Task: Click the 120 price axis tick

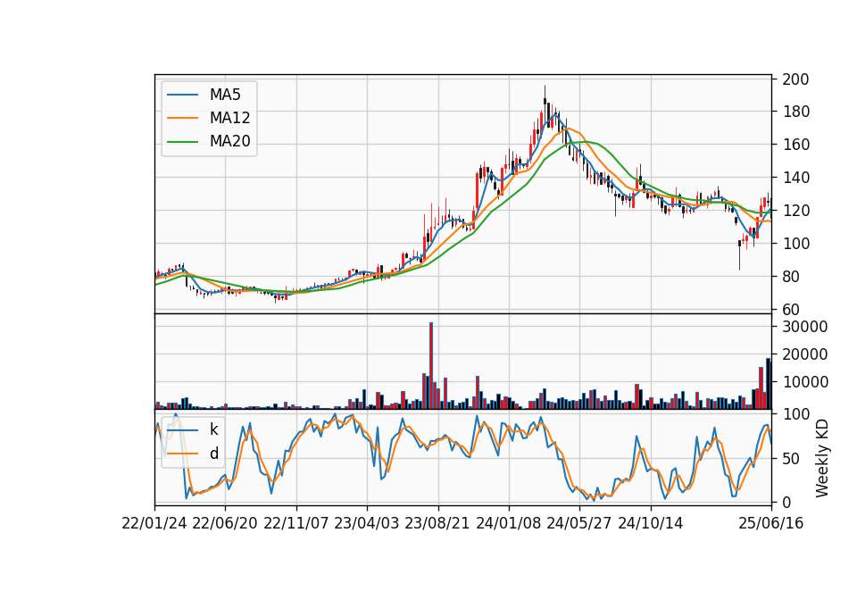Action: [795, 211]
